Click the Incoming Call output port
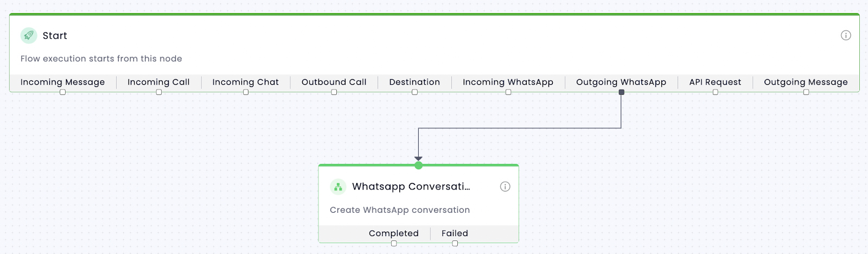 [159, 92]
